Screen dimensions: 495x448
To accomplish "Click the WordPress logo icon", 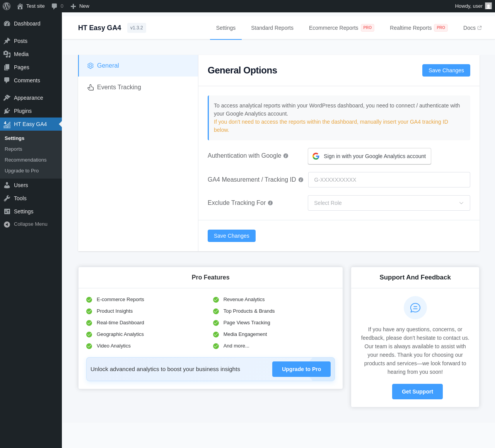I will [7, 6].
